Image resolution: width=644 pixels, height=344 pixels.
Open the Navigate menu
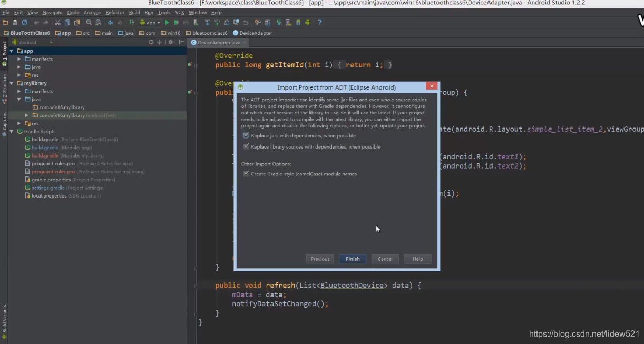[x=52, y=12]
